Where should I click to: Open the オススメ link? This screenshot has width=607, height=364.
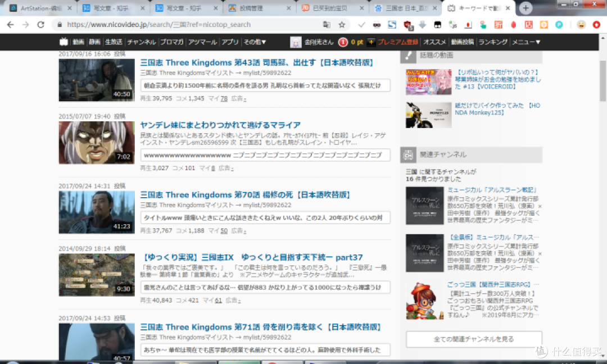tap(434, 42)
